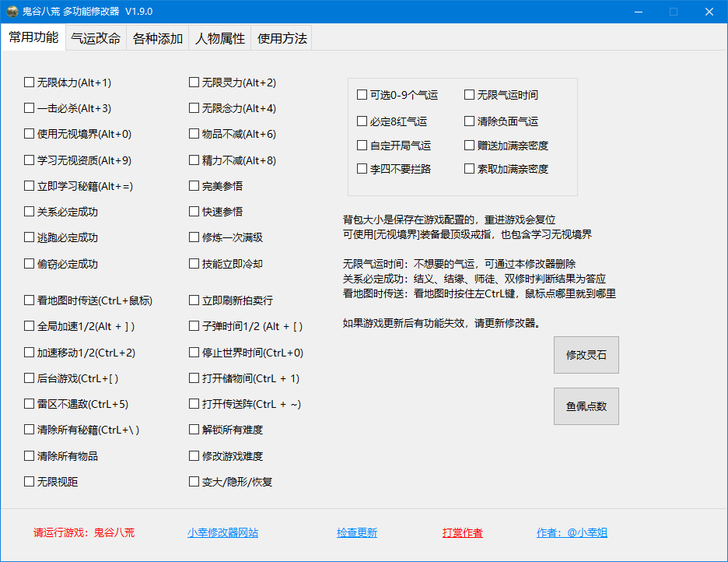Enable 偷窃必定成功
The image size is (728, 562).
click(28, 262)
